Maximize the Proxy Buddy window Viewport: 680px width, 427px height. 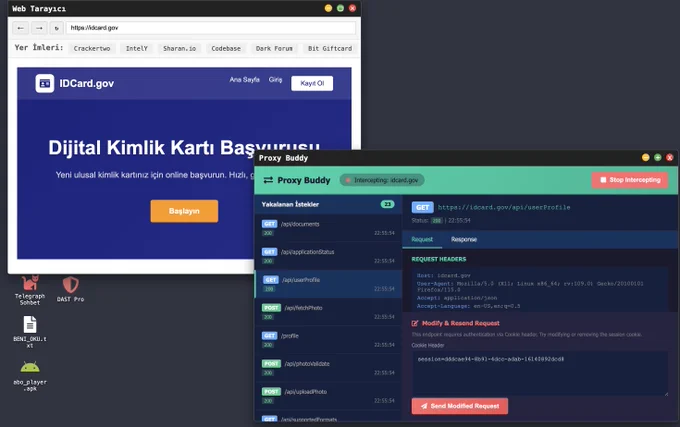657,157
